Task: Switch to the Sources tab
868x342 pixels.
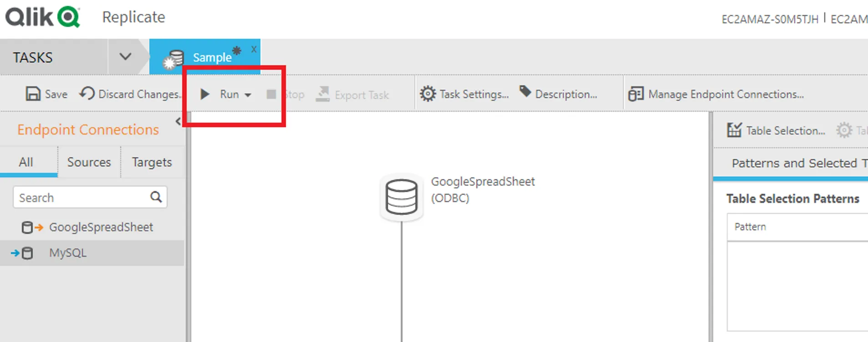Action: [x=89, y=162]
